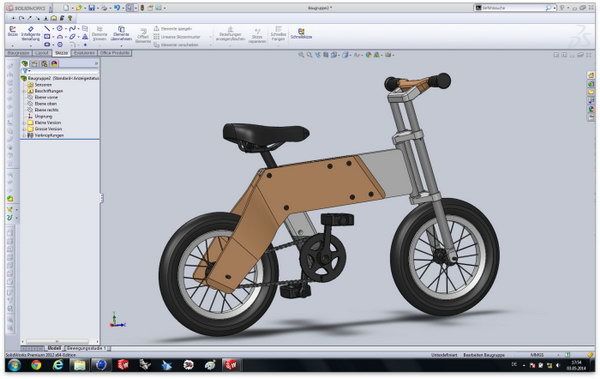Viewport: 600px width, 379px height.
Task: Click the Open file folder icon
Action: [78, 8]
